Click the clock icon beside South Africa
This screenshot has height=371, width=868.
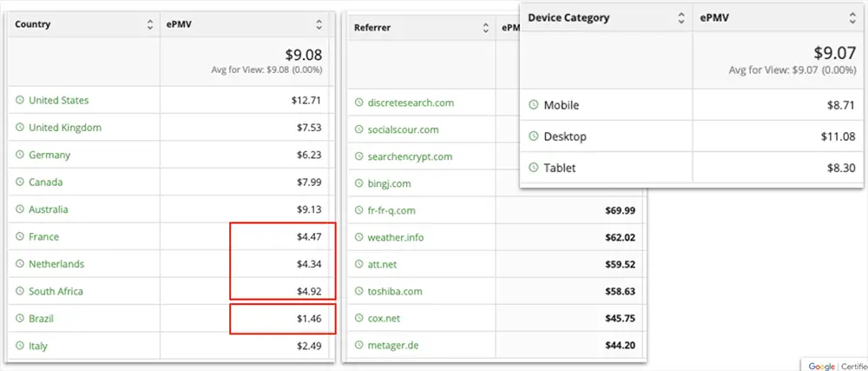point(20,291)
